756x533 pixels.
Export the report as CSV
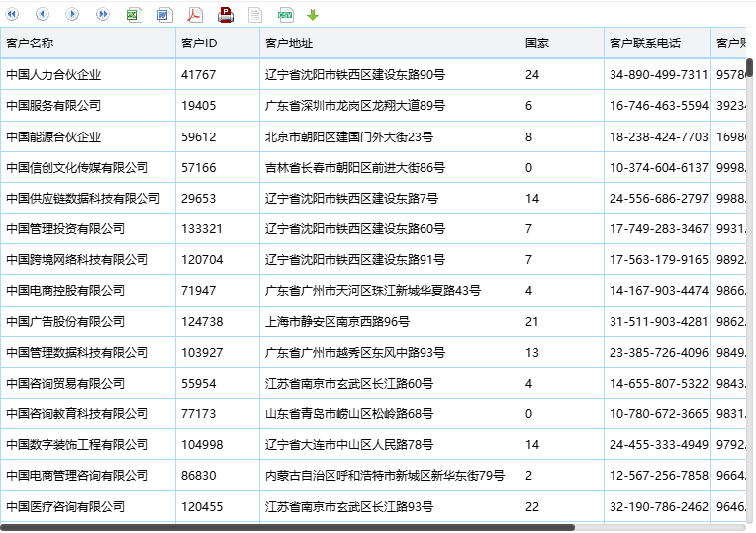(x=285, y=15)
